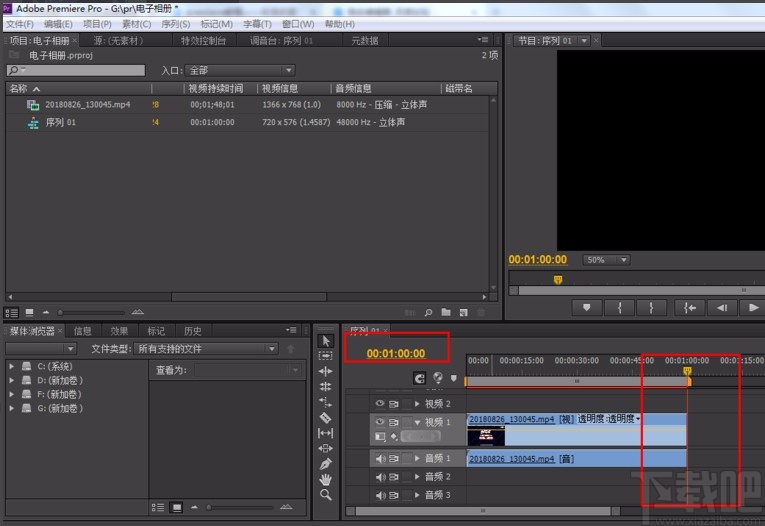This screenshot has width=765, height=526.
Task: Open the 序列(S) menu
Action: tap(176, 24)
